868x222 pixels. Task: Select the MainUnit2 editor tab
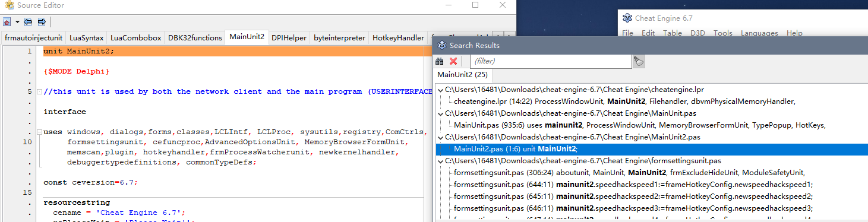247,37
